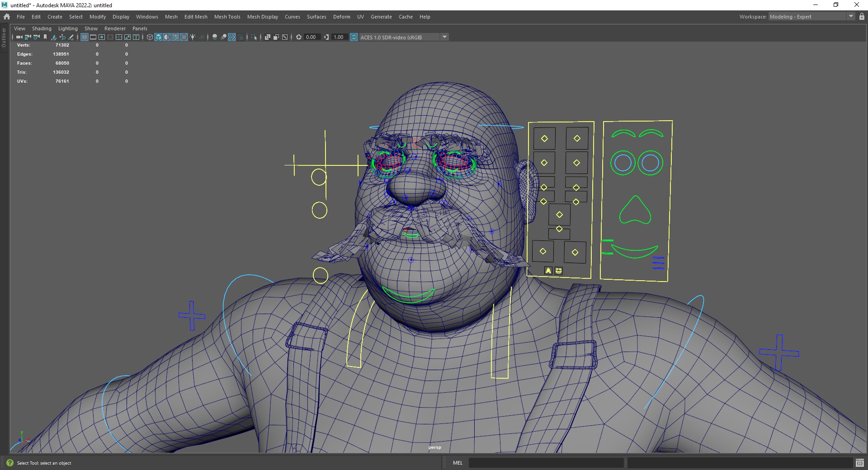Expand the collapsed Outliner side tab
Viewport: 868px width, 470px height.
(4, 38)
